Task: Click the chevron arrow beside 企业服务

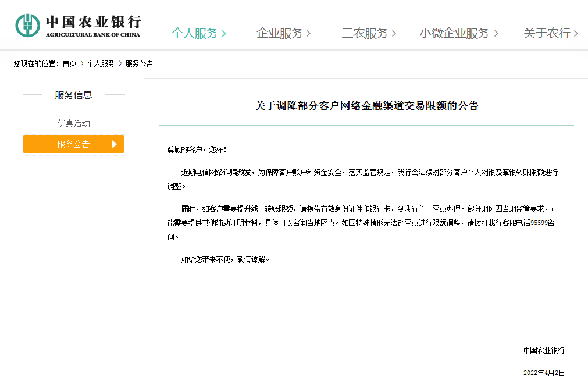Action: pyautogui.click(x=308, y=34)
